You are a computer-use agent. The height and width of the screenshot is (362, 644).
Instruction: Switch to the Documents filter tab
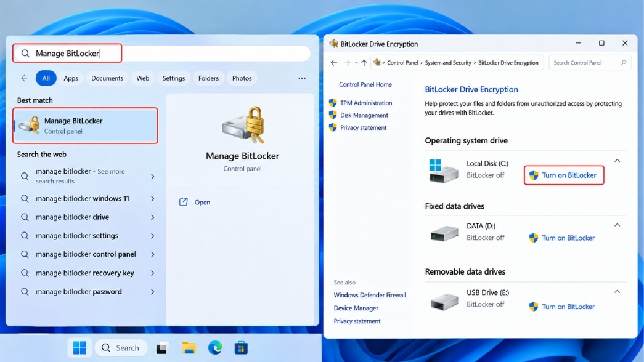click(x=107, y=78)
